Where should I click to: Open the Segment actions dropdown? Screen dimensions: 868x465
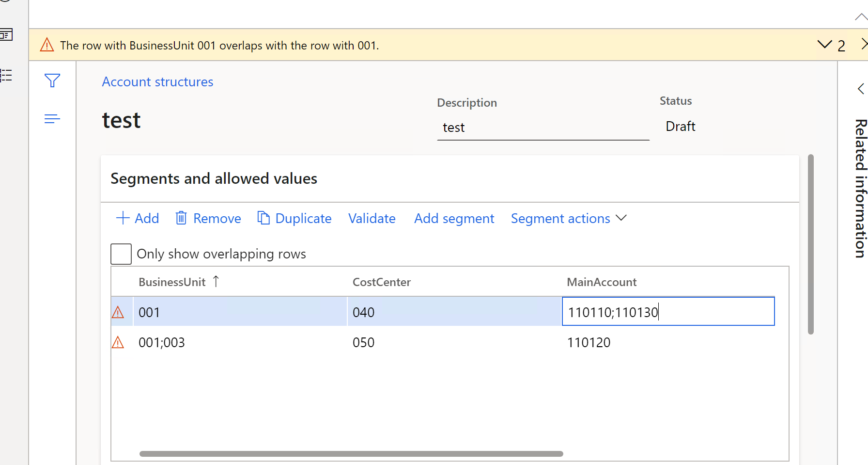tap(569, 218)
